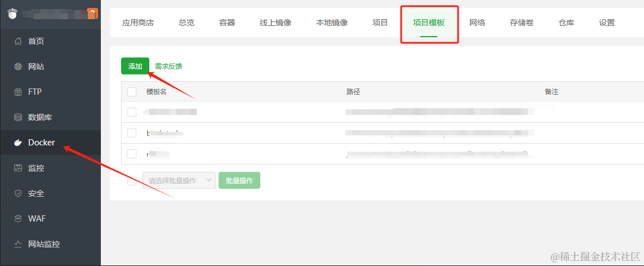Screen dimensions: 644x266
Task: Check the third template row checkbox
Action: tap(132, 154)
